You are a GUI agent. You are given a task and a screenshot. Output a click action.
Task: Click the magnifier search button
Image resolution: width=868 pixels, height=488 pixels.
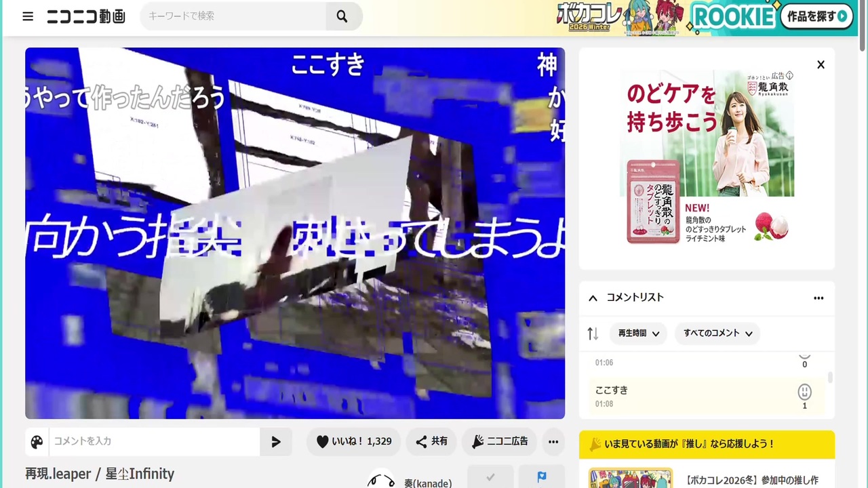click(x=342, y=16)
